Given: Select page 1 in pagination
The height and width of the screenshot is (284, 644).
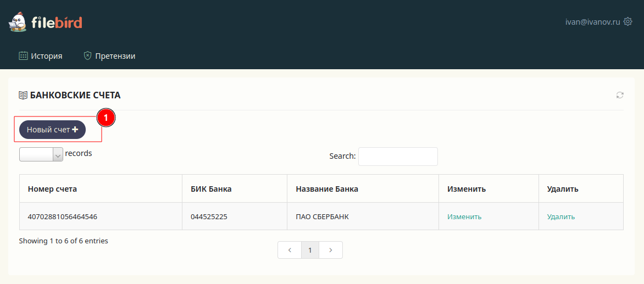Looking at the screenshot, I should (x=310, y=250).
